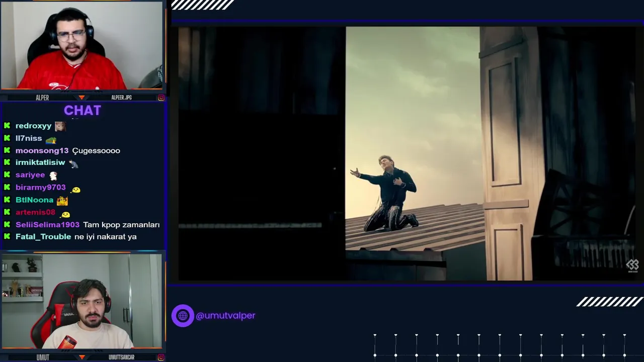Click the Kick badge beside irmiktatlisiw
Screen dimensions: 644x362
click(x=7, y=162)
